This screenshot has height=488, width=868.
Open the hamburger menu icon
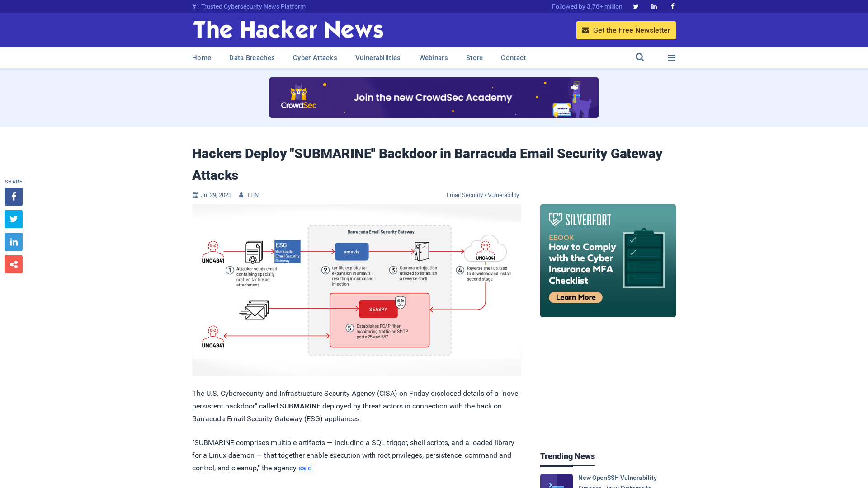click(671, 58)
